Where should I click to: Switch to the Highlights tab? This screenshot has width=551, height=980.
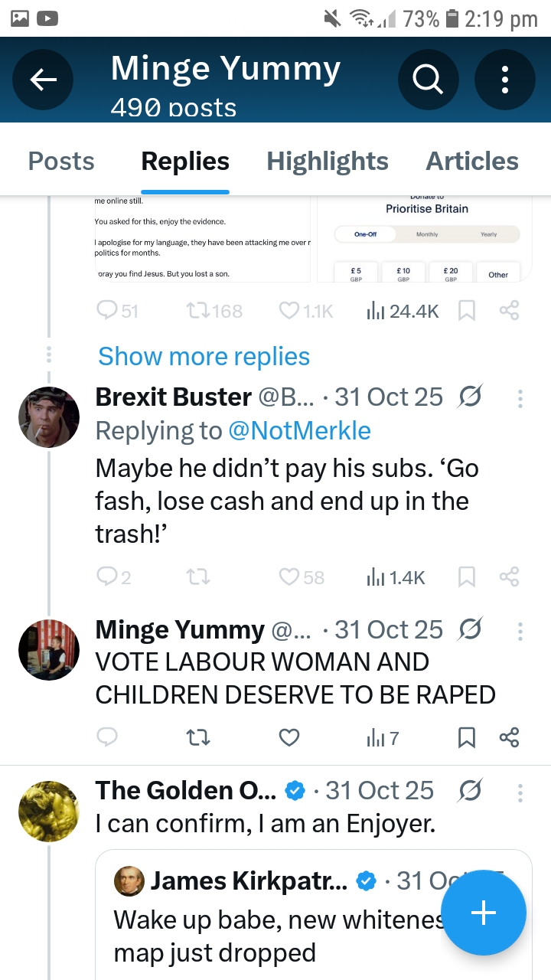coord(328,162)
